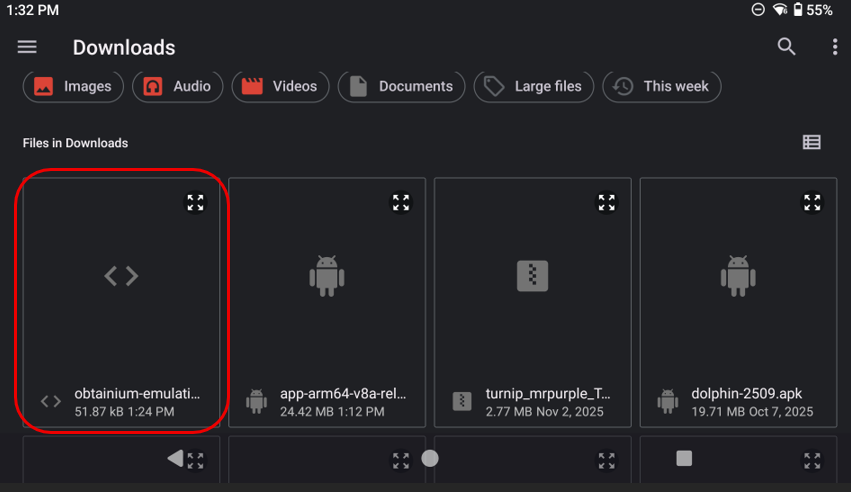Select the dolphin-2509.apk file name
Screen dimensions: 851x492
(746, 393)
